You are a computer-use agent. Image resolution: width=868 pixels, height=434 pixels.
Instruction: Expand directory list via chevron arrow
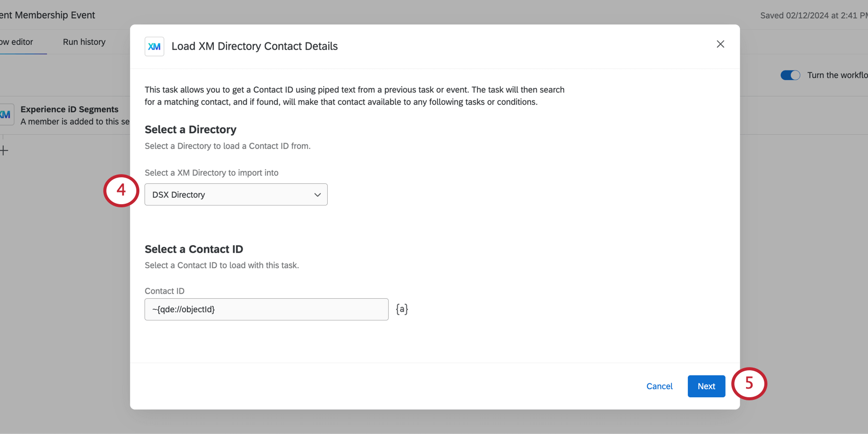point(317,195)
